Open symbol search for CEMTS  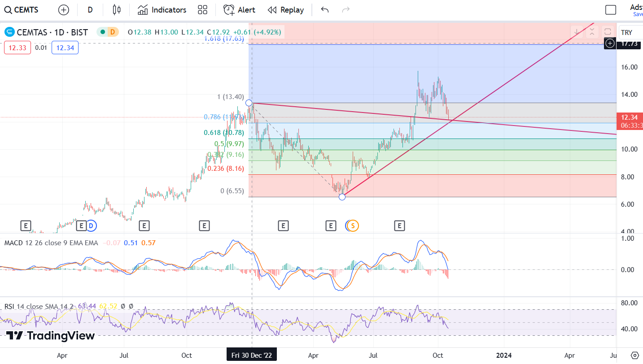pyautogui.click(x=21, y=10)
